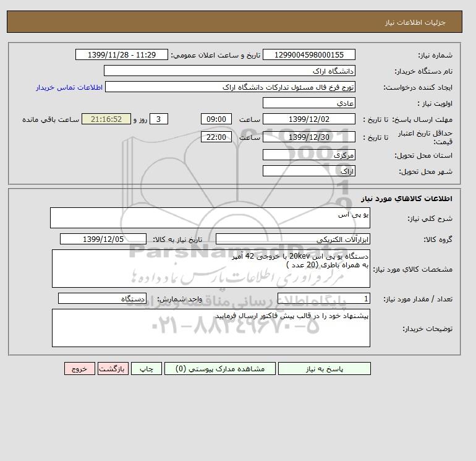
Task: Click the label شرح کلی نیاز
Action: [430, 218]
